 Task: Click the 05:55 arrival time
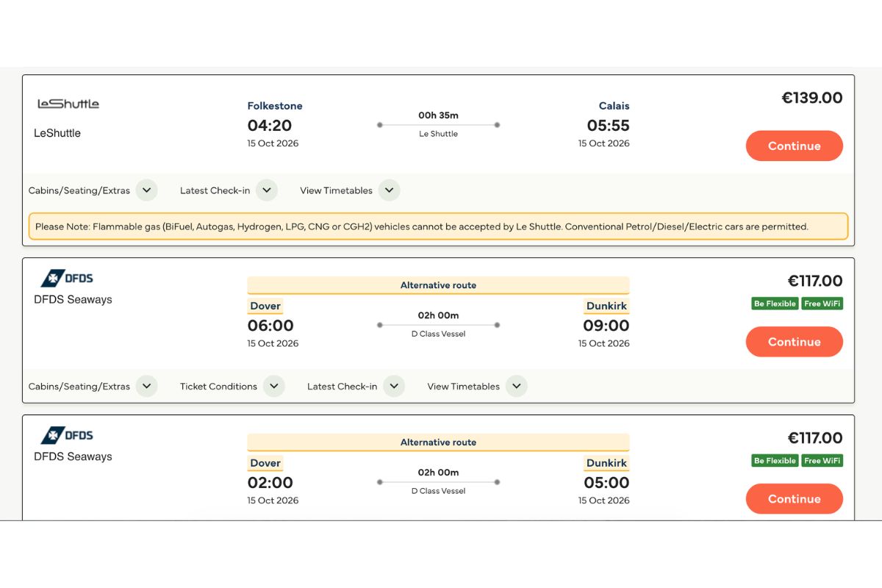[x=608, y=126]
